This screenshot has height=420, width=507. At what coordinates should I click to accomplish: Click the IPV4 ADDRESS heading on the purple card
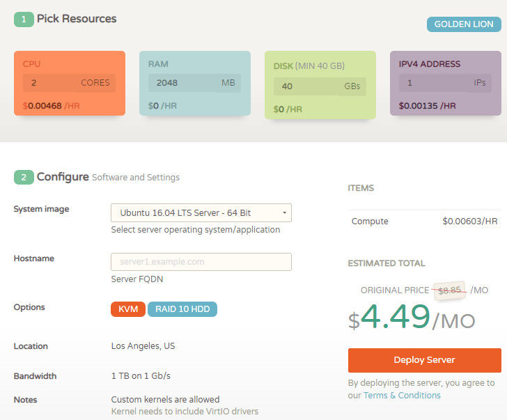(x=429, y=64)
